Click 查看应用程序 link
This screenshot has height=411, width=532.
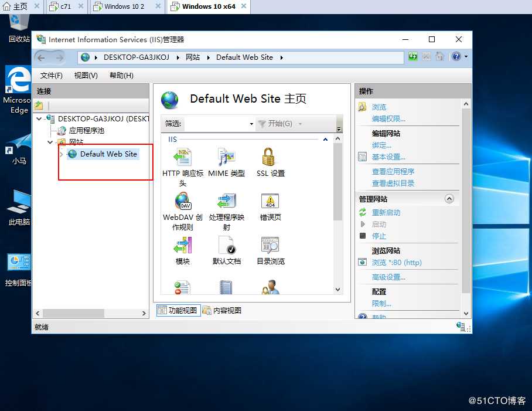393,171
